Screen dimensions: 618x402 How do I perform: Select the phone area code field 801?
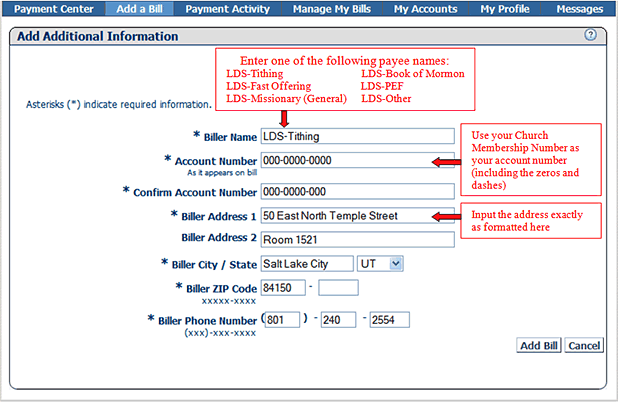(x=282, y=320)
